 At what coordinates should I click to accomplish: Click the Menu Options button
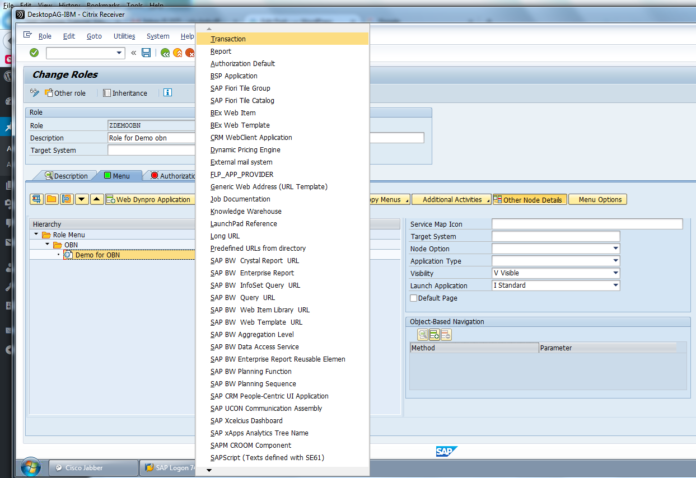(598, 200)
